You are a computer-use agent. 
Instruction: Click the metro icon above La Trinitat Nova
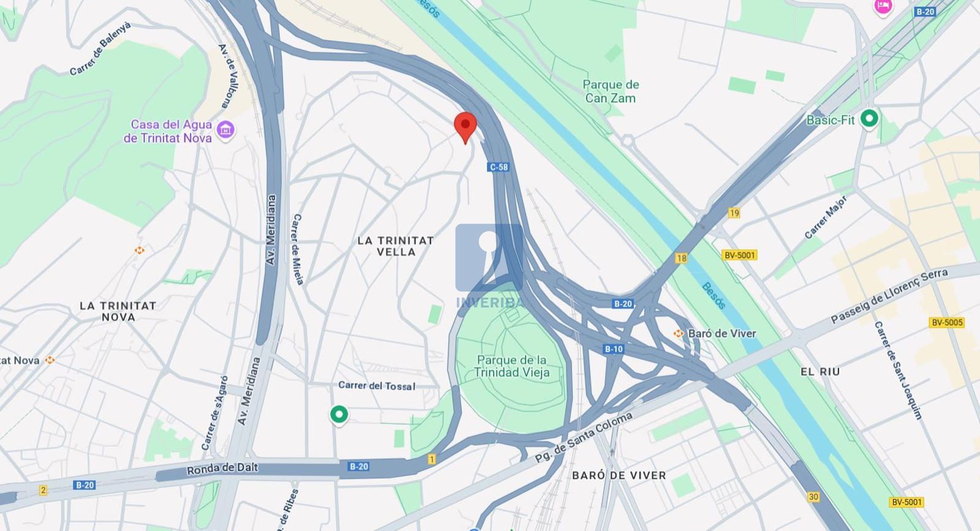click(x=140, y=250)
